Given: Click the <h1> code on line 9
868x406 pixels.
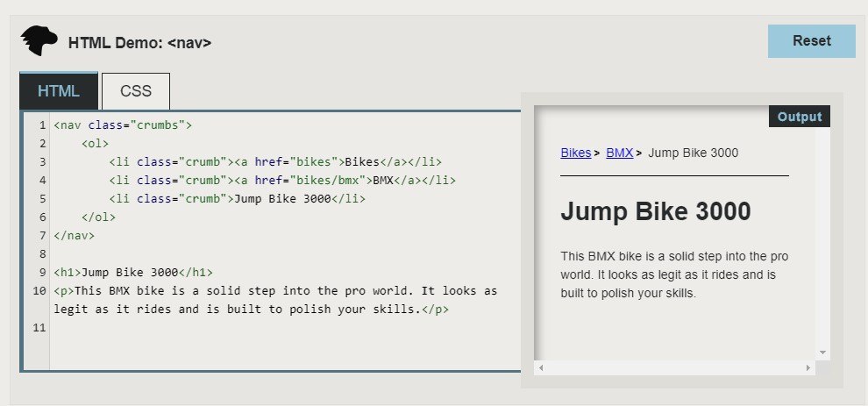Looking at the screenshot, I should [x=133, y=273].
